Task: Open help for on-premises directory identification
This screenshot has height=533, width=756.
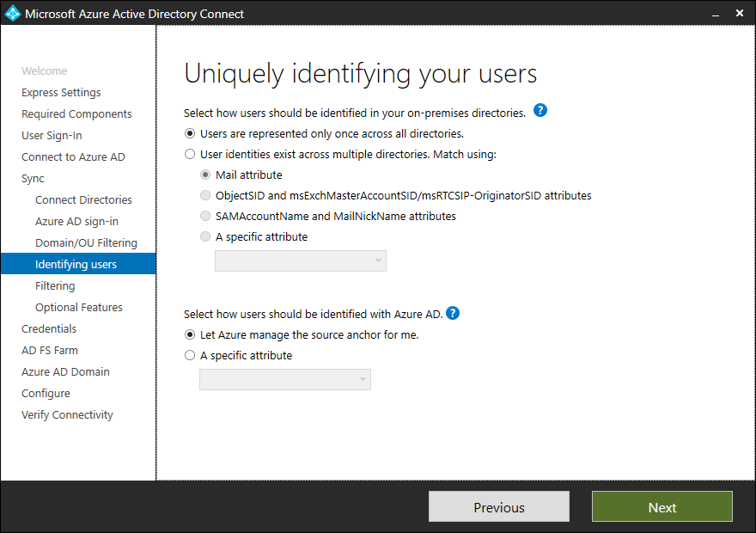Action: tap(540, 111)
